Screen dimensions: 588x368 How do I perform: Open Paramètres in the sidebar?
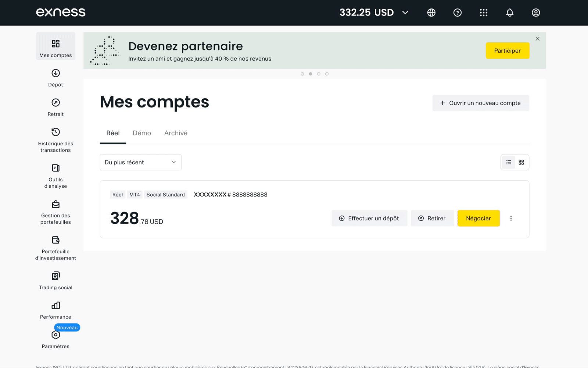[55, 340]
